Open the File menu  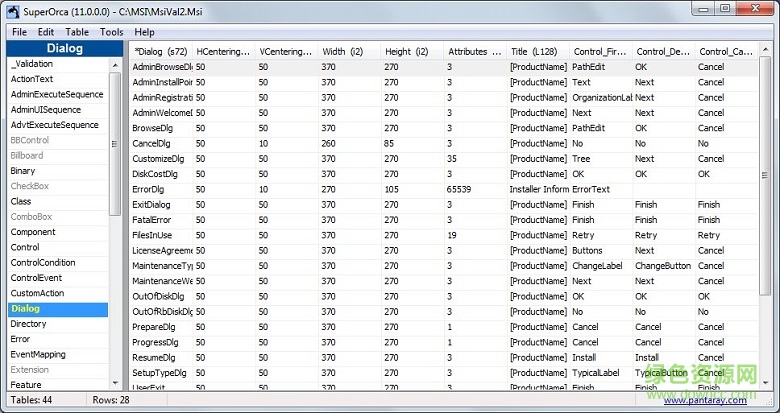(19, 32)
